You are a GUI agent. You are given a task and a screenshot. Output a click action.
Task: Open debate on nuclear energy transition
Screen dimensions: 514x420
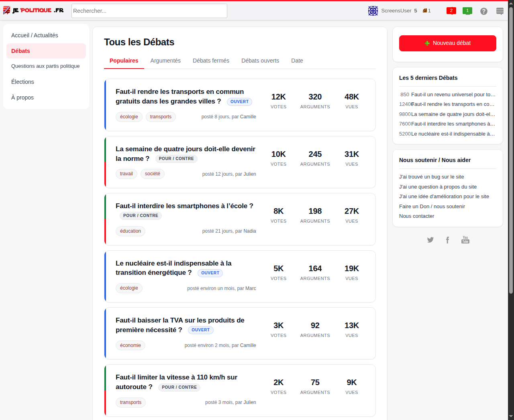click(173, 268)
